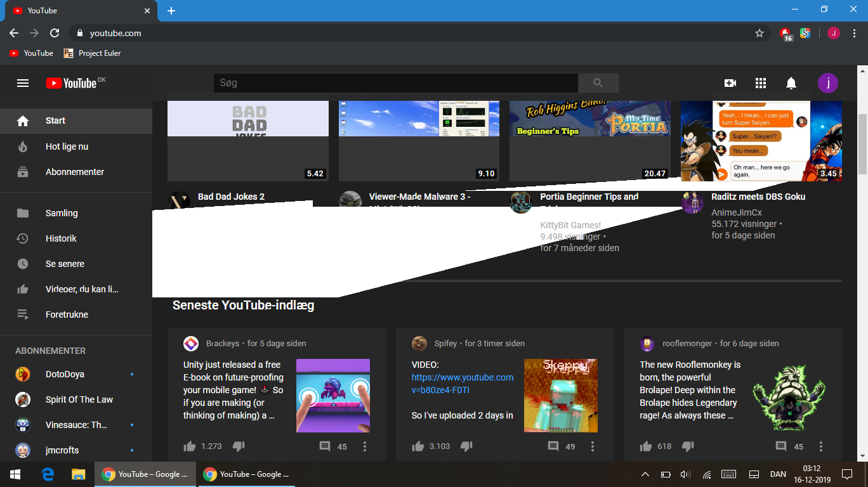Open Hot lige nu trending page

pos(76,146)
